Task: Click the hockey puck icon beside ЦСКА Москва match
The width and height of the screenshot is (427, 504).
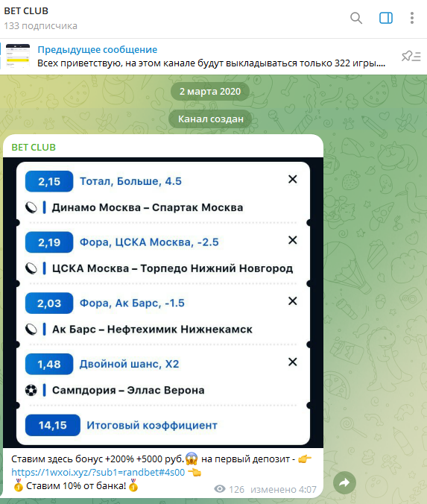Action: tap(31, 268)
